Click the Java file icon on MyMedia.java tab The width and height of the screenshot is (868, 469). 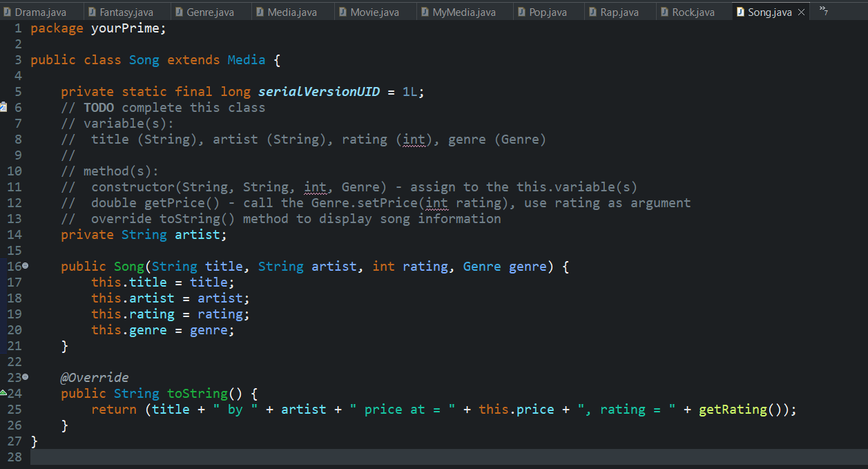[x=426, y=11]
